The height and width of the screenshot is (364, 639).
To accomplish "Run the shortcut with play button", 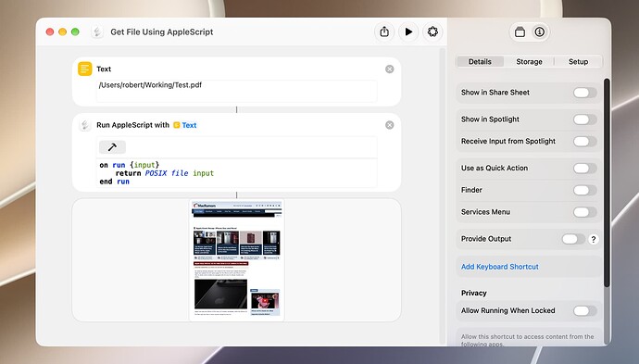I will pos(408,31).
